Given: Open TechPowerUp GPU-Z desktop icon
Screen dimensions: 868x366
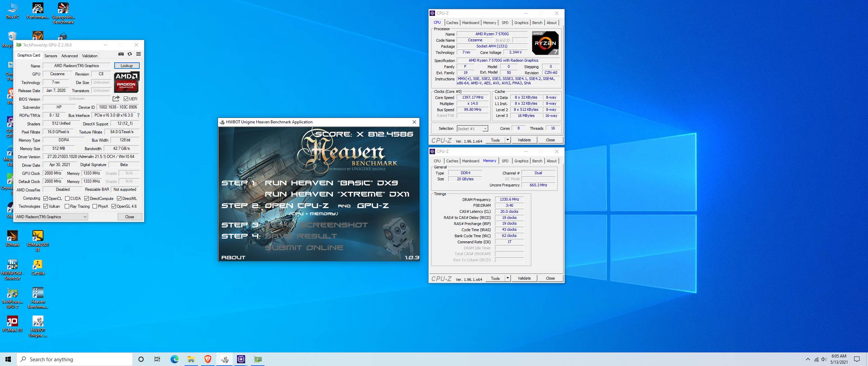Looking at the screenshot, I should (13, 298).
